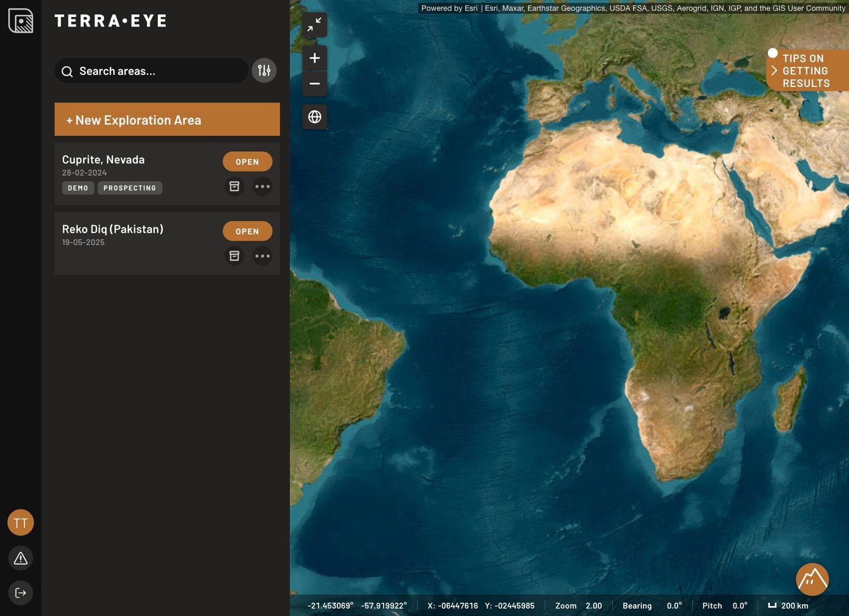Archive the Cuprite, Nevada area
The image size is (849, 616).
[x=234, y=186]
